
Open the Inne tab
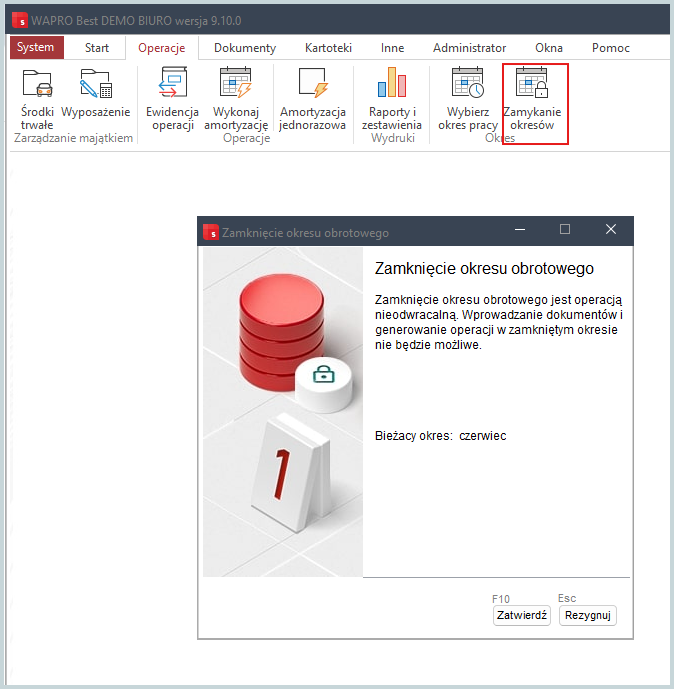392,47
